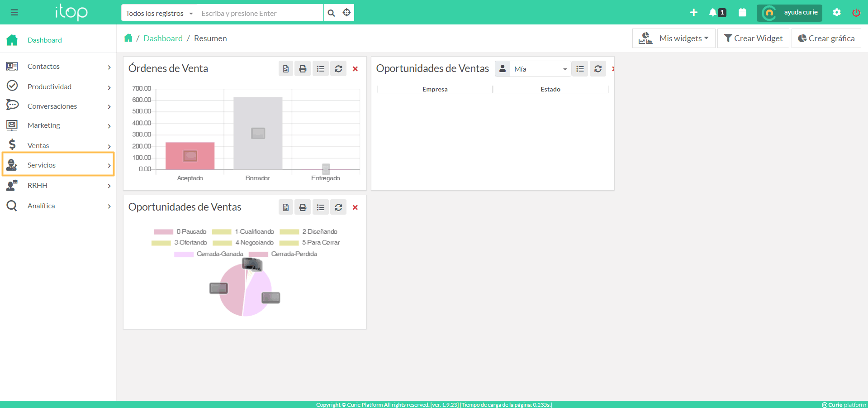This screenshot has height=408, width=868.
Task: Open advanced search crosshair icon
Action: coord(346,13)
